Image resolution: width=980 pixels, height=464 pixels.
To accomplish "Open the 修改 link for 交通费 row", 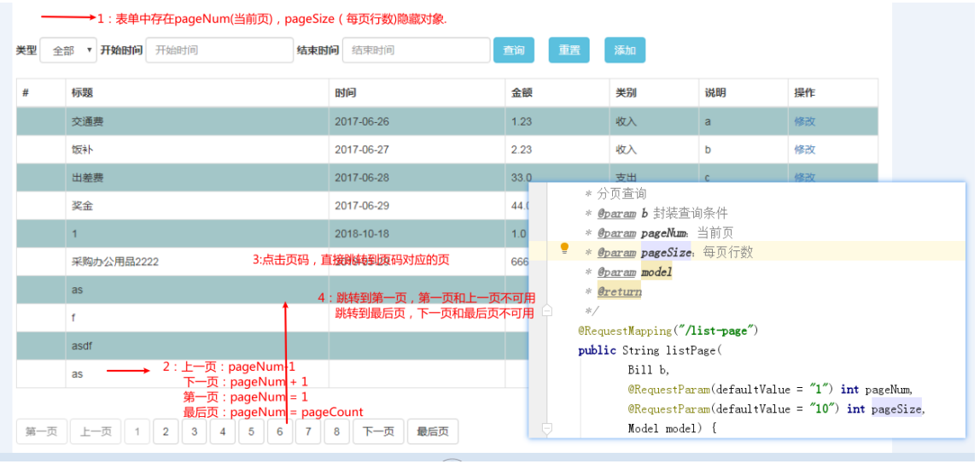I will pos(804,121).
